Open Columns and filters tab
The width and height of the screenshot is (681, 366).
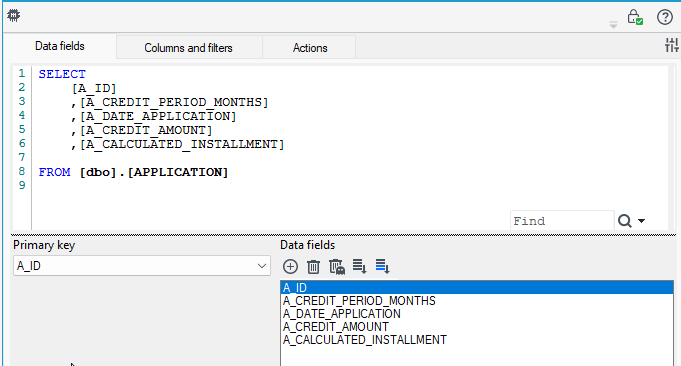click(188, 48)
